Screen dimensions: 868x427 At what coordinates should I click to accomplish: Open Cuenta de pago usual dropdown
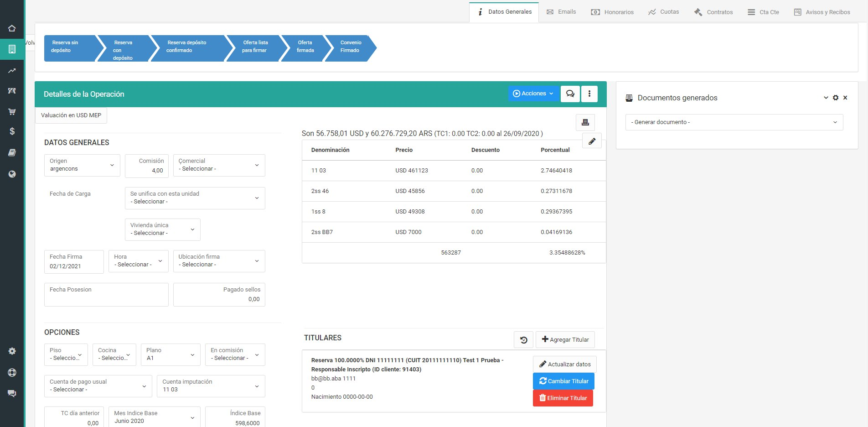98,386
